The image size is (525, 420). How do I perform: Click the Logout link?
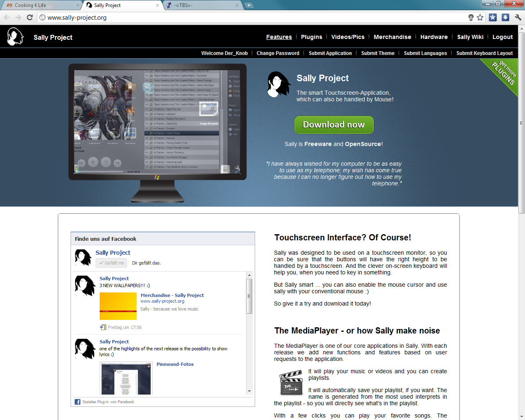tap(502, 37)
